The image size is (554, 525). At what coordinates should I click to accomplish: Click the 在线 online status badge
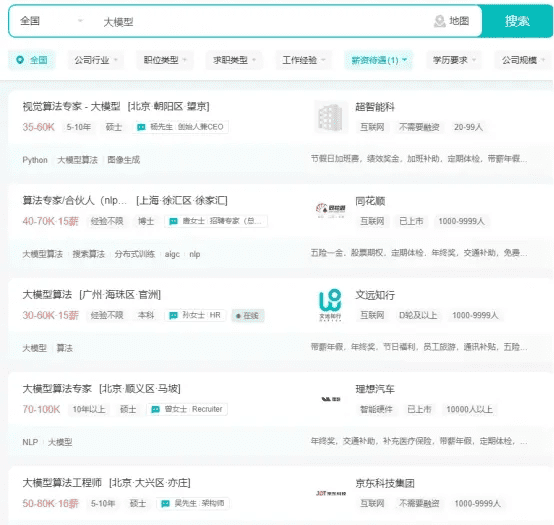point(248,315)
